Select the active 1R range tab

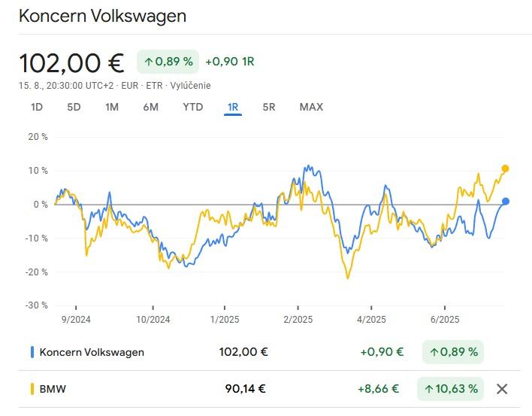pos(232,107)
